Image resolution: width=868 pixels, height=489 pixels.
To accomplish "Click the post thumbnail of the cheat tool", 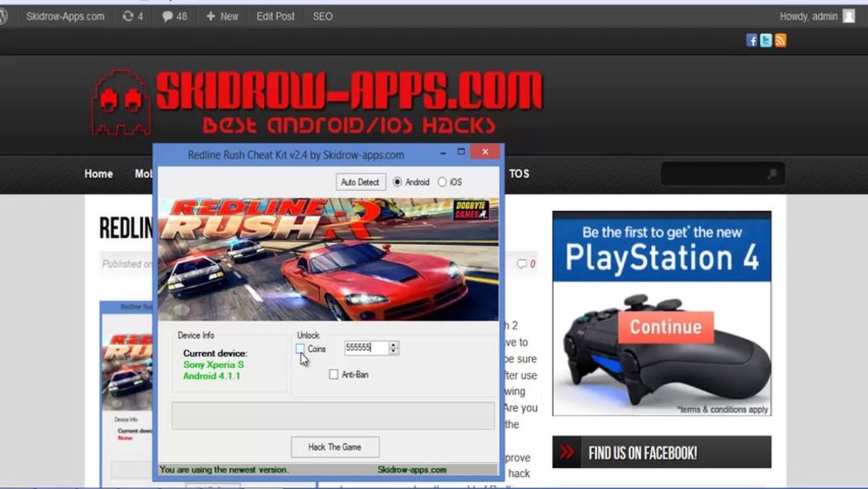I will tap(127, 394).
